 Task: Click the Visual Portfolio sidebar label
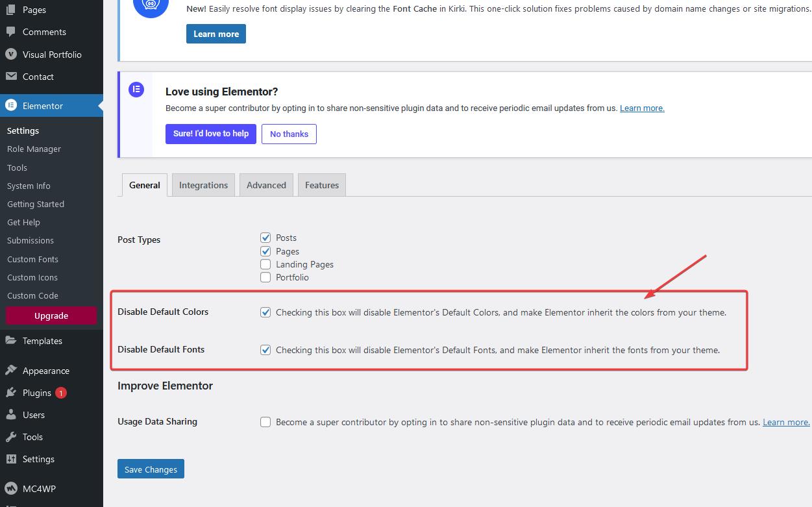coord(52,55)
